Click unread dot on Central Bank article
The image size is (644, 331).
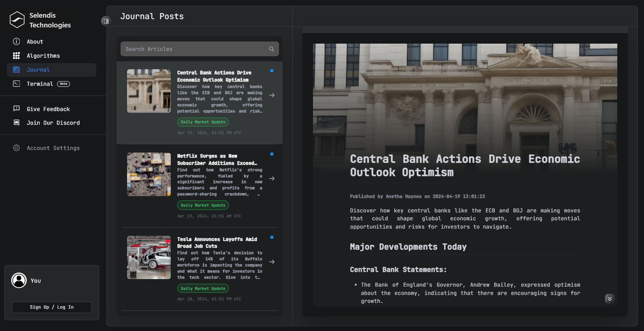coord(272,71)
